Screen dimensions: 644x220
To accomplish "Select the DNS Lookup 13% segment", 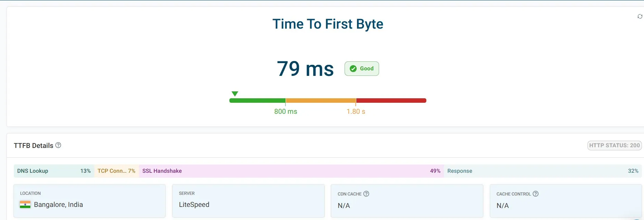I will click(54, 171).
